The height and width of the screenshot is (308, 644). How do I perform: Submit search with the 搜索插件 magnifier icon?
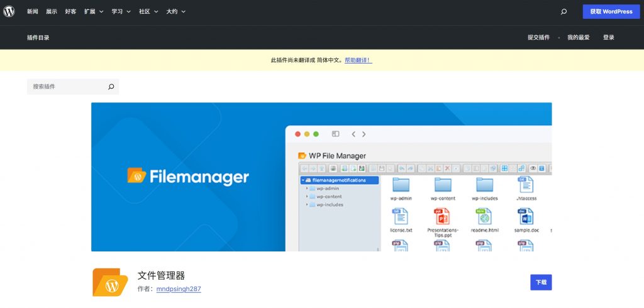point(111,87)
